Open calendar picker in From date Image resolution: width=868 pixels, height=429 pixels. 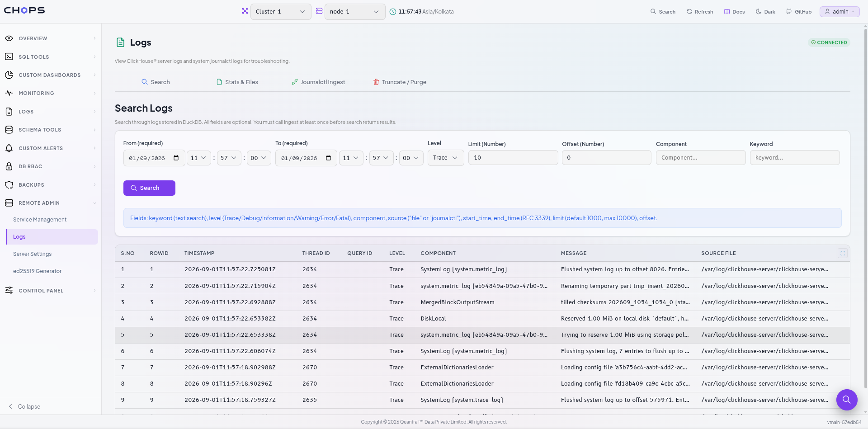176,158
